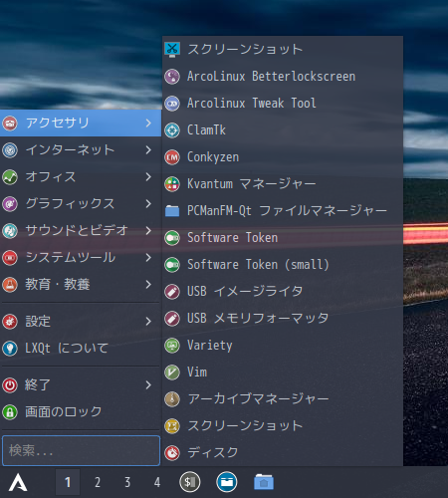Launch Software Token (small) by its label
The image size is (448, 498).
(x=258, y=265)
